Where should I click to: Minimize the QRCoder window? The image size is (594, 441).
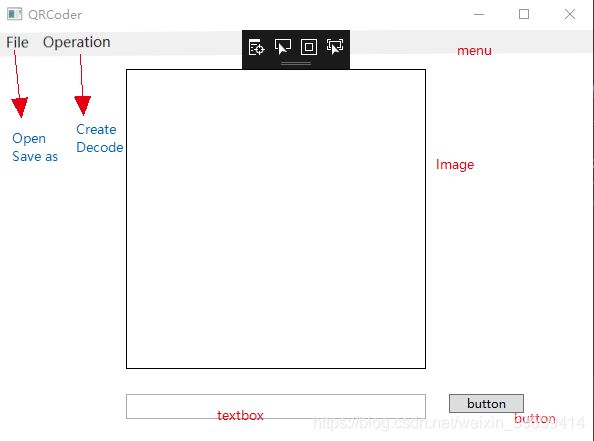coord(479,14)
